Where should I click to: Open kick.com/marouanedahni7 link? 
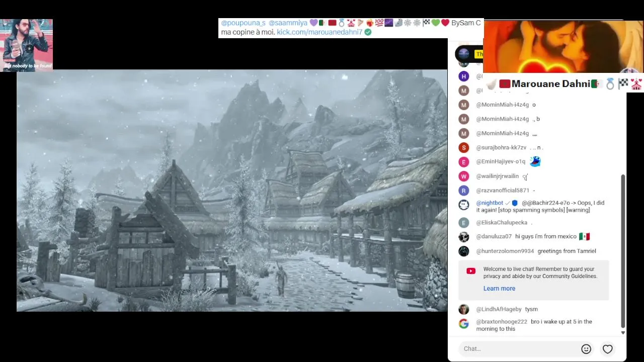(319, 32)
